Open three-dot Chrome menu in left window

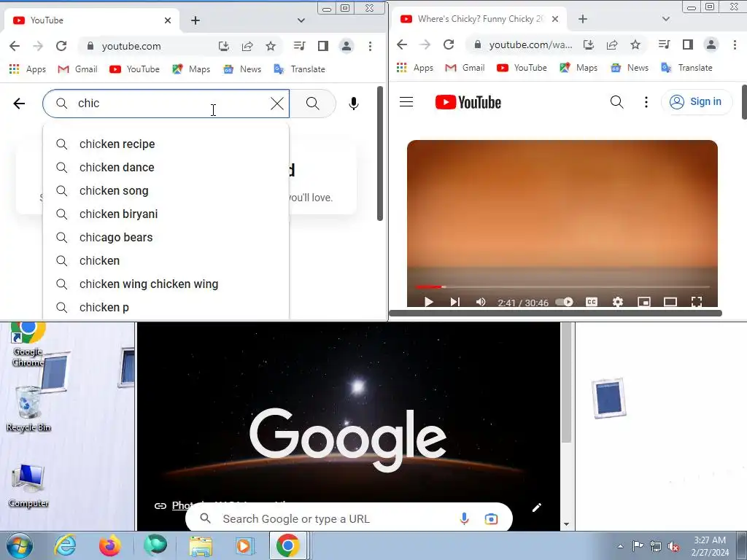point(370,46)
